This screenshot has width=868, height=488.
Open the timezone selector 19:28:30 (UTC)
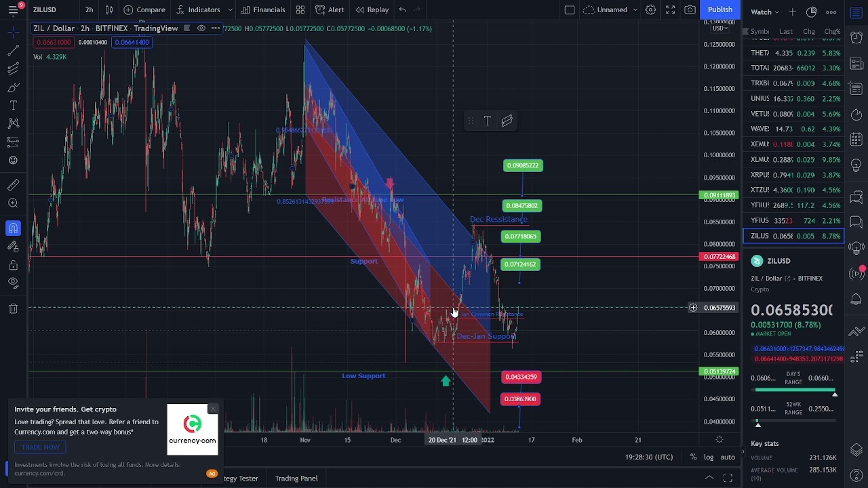[x=649, y=457]
